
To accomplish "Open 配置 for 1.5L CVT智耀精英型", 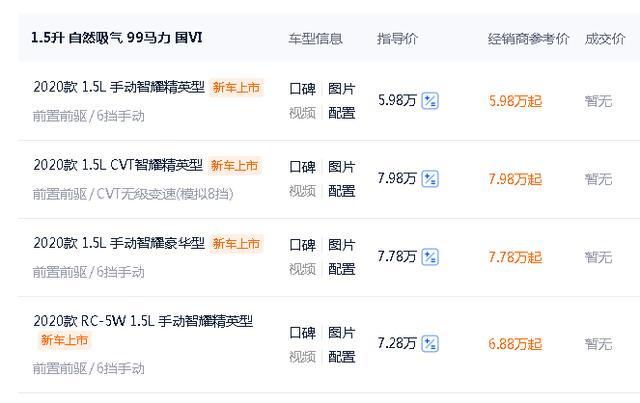I will (x=342, y=191).
